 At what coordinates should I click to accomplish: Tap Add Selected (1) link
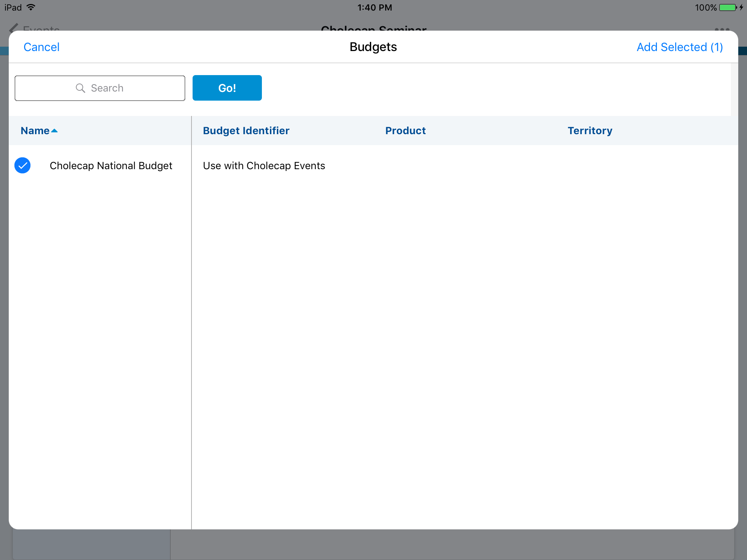pyautogui.click(x=680, y=47)
